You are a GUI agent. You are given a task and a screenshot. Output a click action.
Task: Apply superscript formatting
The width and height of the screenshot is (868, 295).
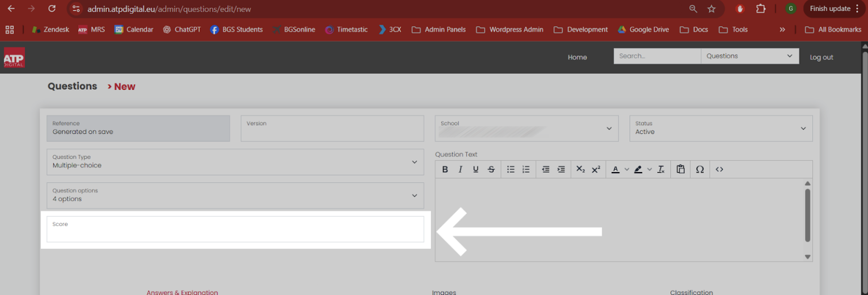pos(596,169)
